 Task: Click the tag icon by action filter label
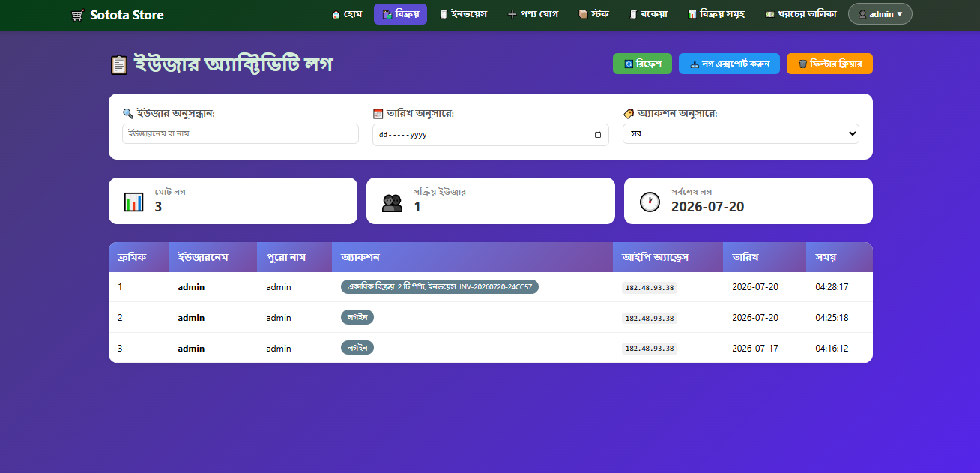[629, 114]
